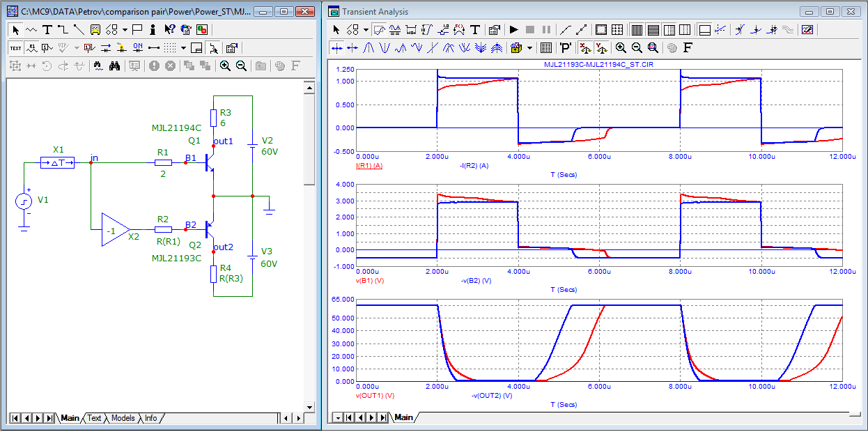Viewport: 868px width, 432px height.
Task: Click the -I(R2) (A) plot label
Action: [x=474, y=166]
